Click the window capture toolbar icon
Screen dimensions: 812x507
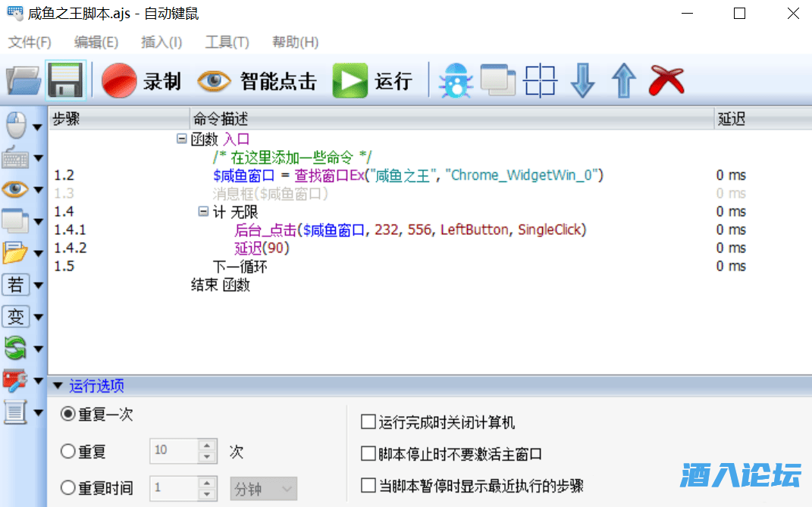(x=497, y=80)
